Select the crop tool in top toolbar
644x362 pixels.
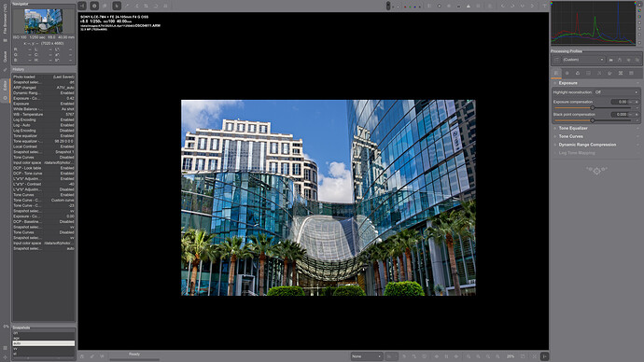click(146, 6)
